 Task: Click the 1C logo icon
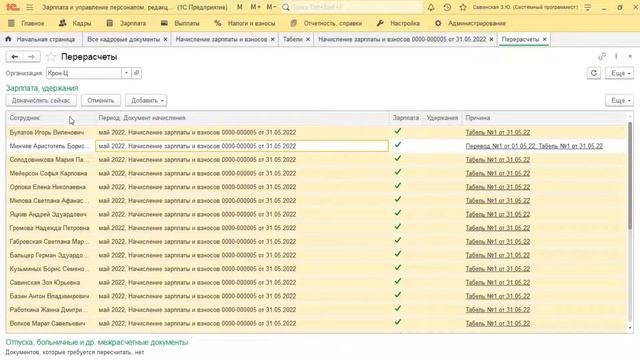coord(12,7)
